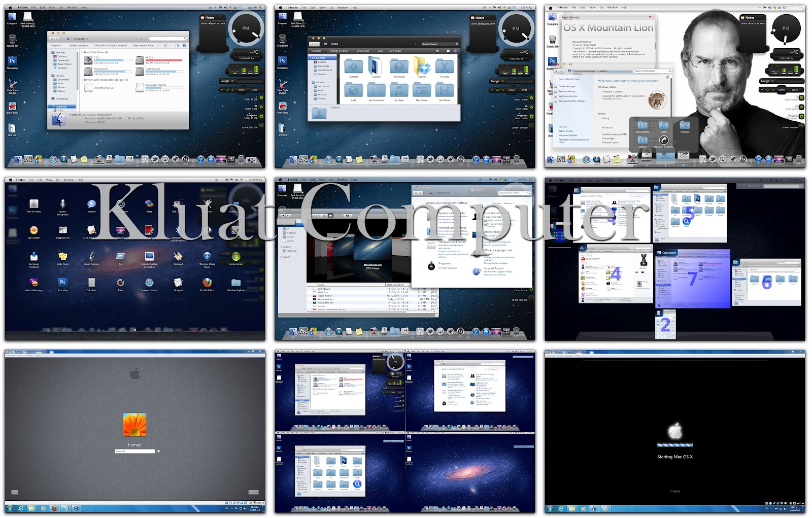Click the red XP (D:) disk usage bar
812x518 pixels.
[x=164, y=60]
